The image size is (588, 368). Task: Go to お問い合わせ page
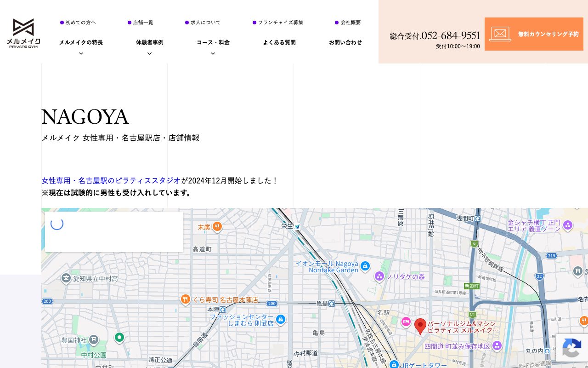(345, 42)
